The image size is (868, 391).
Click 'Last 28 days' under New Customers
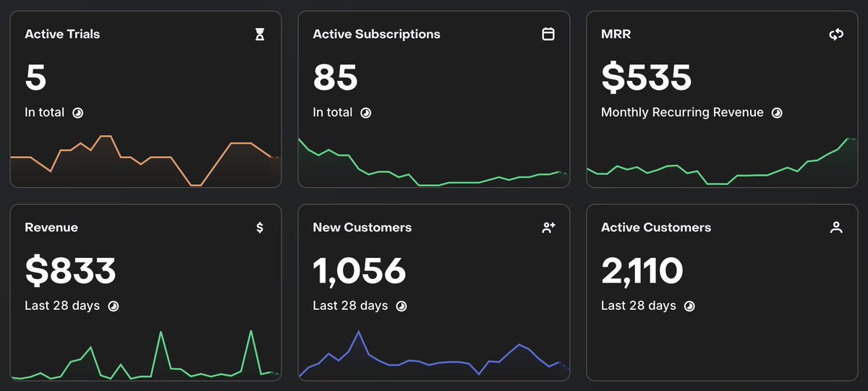pyautogui.click(x=350, y=306)
